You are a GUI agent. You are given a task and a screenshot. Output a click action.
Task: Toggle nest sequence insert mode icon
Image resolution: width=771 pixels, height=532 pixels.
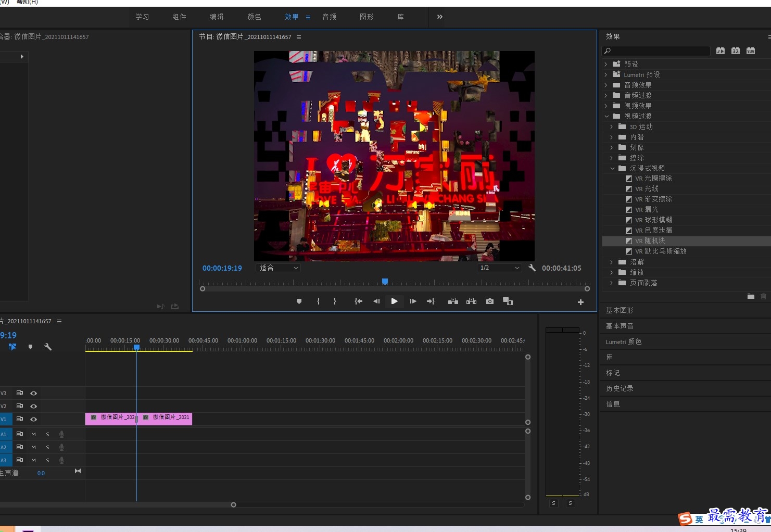pos(12,347)
